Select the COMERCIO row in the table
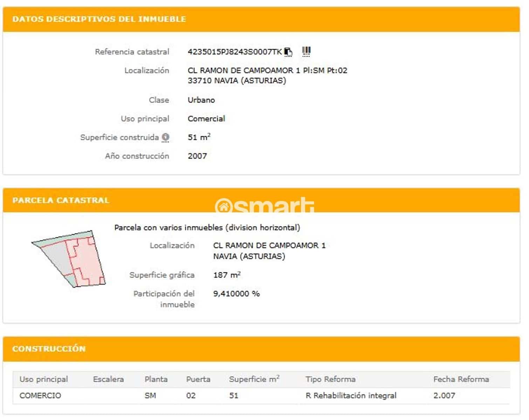 point(40,396)
